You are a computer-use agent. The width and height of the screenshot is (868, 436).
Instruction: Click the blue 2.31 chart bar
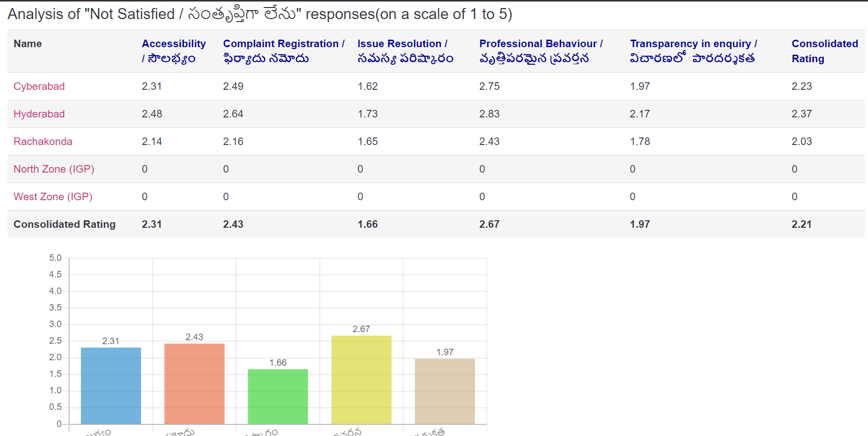click(111, 385)
